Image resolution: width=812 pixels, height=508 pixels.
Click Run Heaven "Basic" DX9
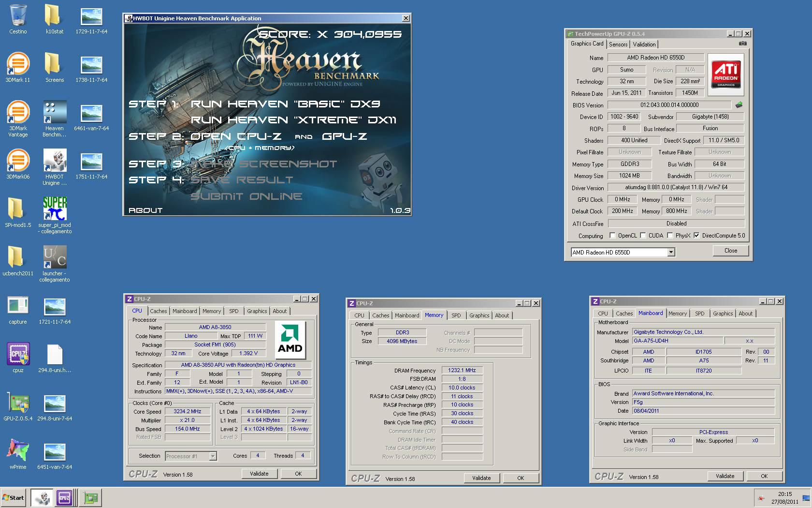[x=286, y=104]
